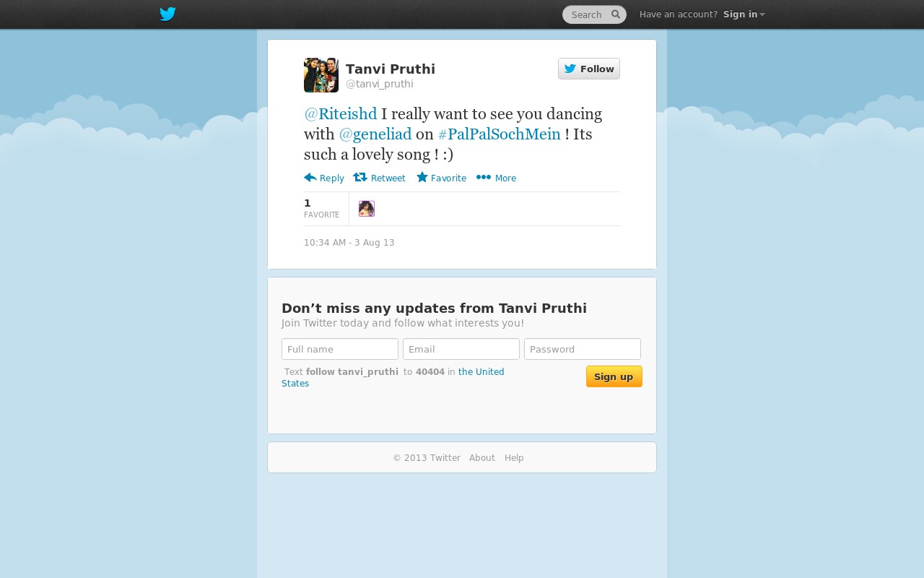Viewport: 924px width, 578px height.
Task: Open the @Riteishd mention link
Action: click(x=341, y=114)
